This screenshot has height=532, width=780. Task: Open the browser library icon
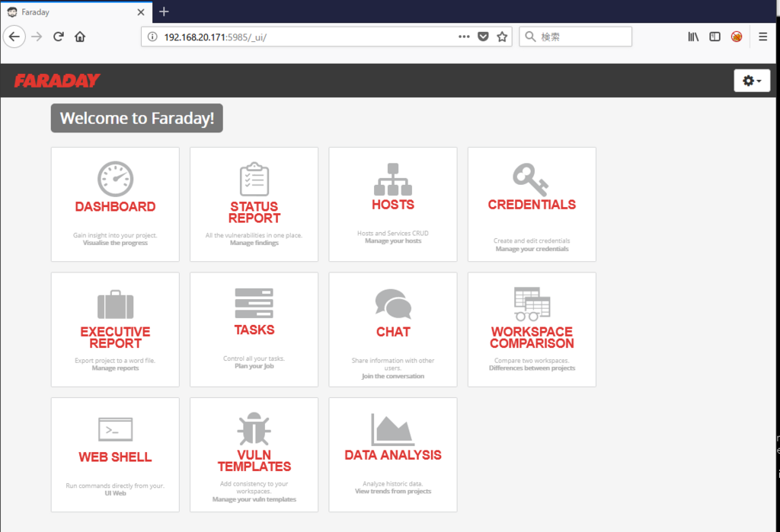click(x=693, y=37)
